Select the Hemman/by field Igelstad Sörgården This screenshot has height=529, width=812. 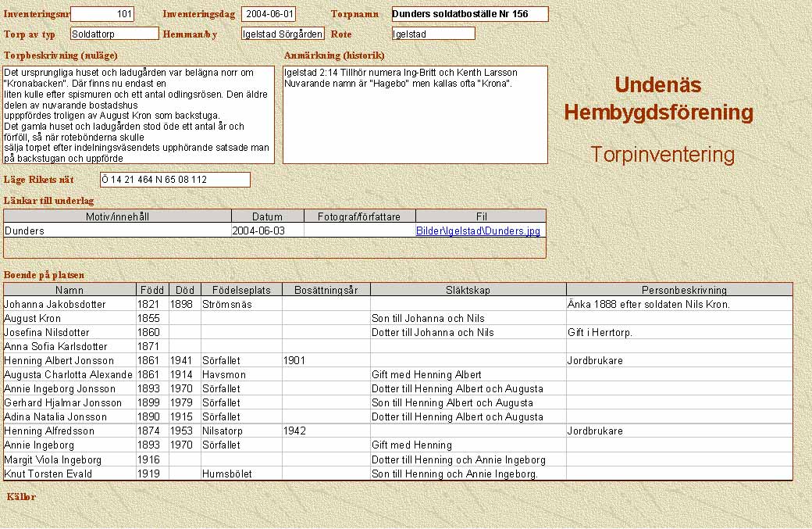coord(283,34)
